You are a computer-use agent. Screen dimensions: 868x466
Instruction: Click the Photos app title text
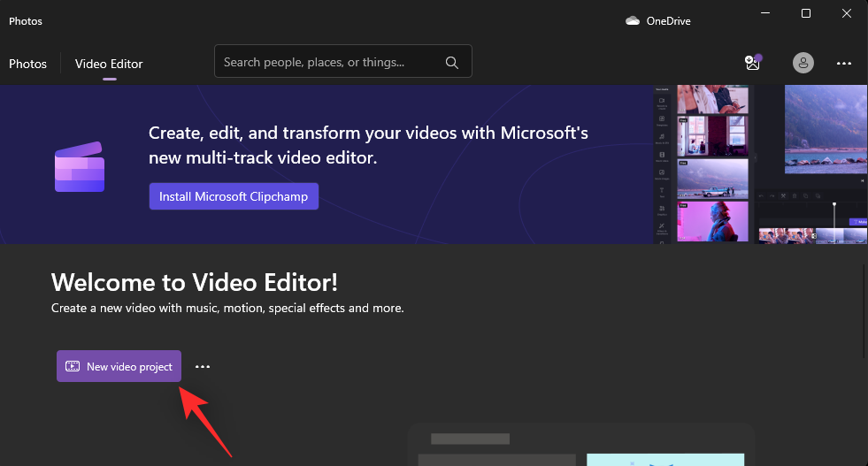26,21
